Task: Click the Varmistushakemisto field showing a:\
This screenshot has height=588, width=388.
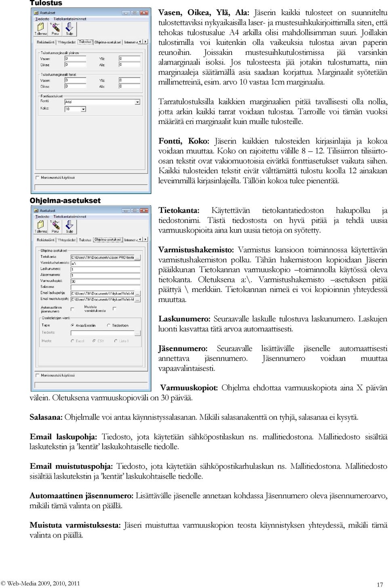Action: 106,263
